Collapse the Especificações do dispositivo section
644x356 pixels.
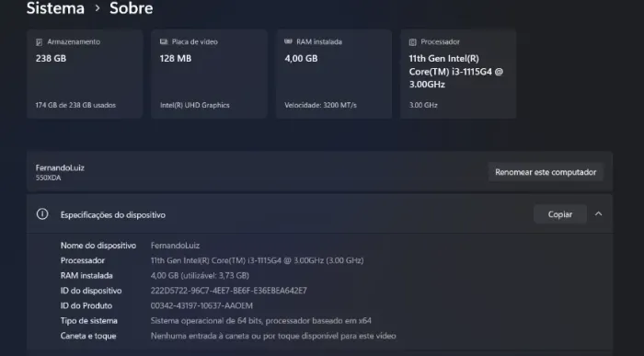[x=598, y=214]
